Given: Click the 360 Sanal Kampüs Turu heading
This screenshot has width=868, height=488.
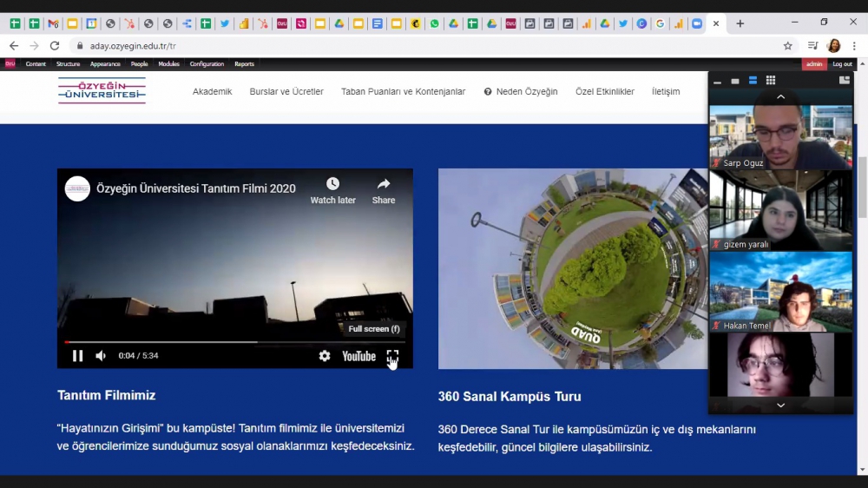Looking at the screenshot, I should [x=510, y=397].
